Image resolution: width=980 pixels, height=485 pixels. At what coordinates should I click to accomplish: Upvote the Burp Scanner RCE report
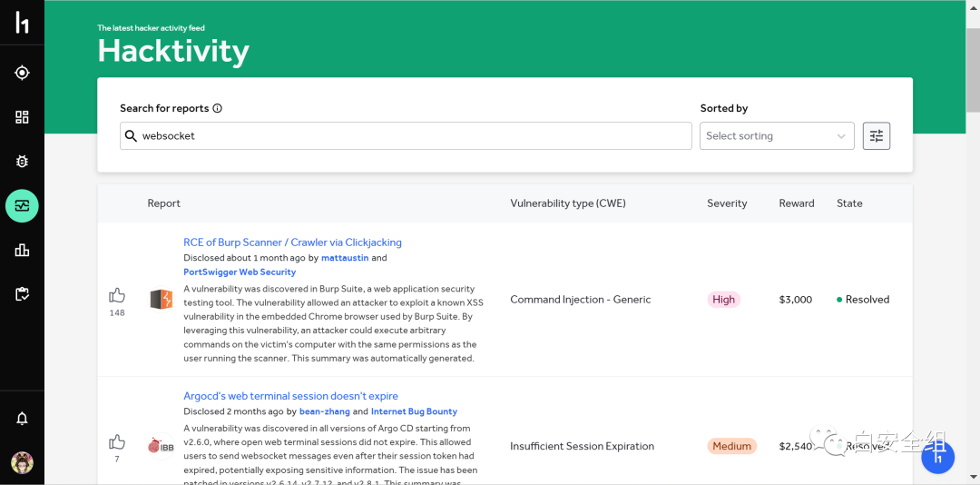[117, 295]
